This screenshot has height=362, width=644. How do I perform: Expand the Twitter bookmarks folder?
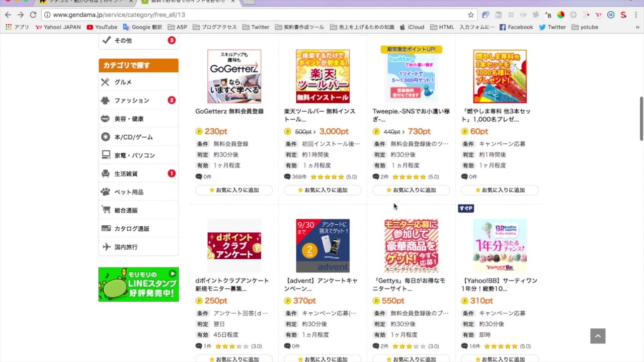pos(256,27)
